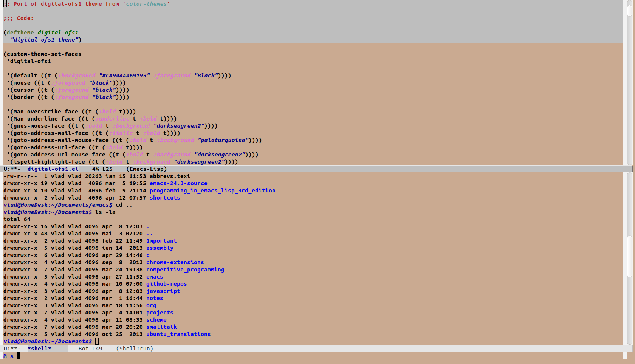Click the ispell-highlight-face symbol
This screenshot has width=635, height=364.
[x=49, y=162]
